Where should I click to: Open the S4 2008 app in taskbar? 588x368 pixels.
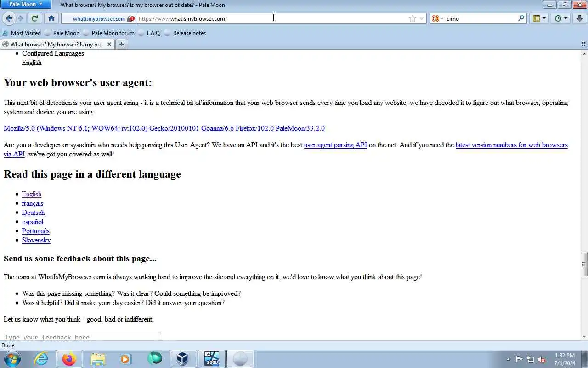212,359
